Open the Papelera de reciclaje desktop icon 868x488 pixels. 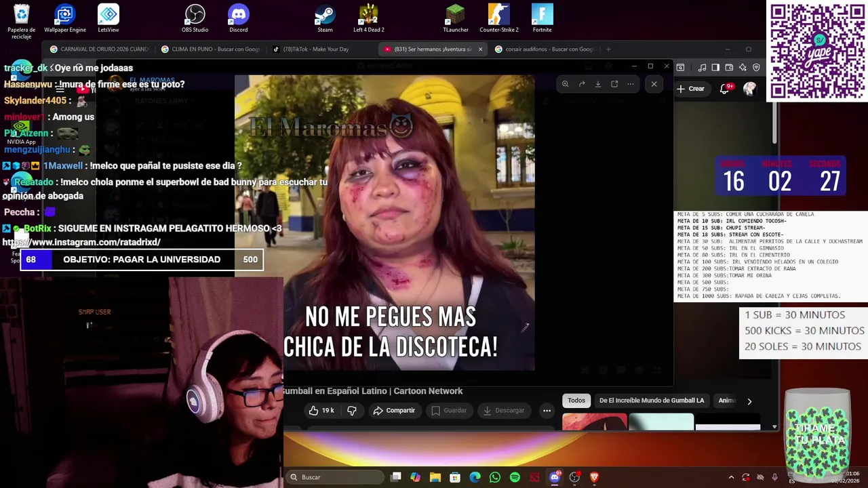coord(22,21)
